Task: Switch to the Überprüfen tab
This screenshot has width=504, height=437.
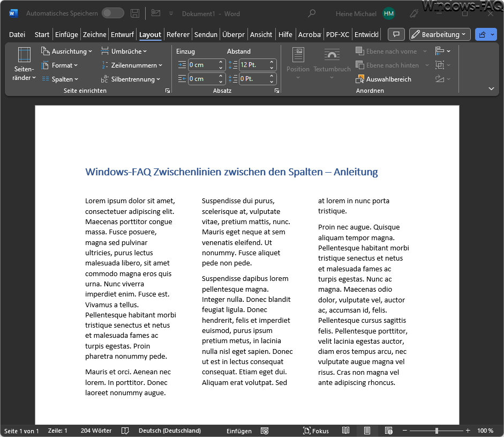Action: pyautogui.click(x=234, y=34)
